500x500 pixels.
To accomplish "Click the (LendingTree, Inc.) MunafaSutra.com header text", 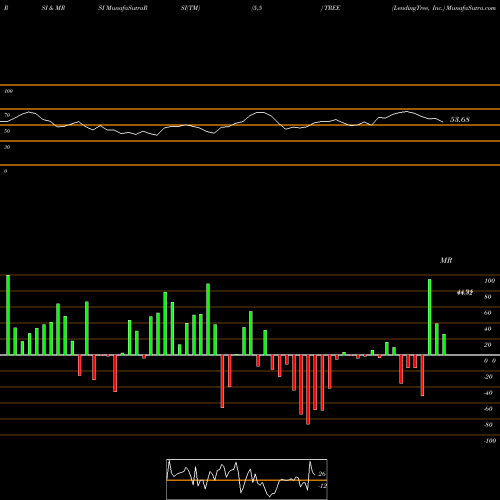I will pyautogui.click(x=444, y=8).
